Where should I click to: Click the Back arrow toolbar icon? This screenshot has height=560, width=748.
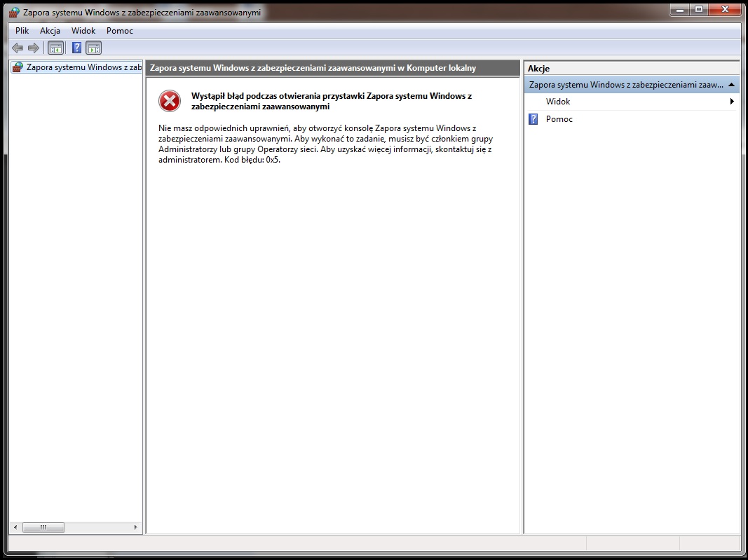point(18,48)
